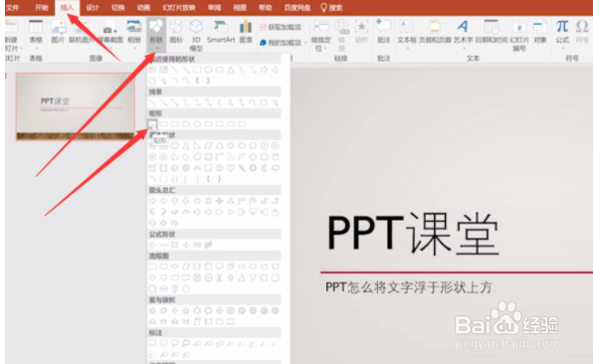Select the smiley face shape
Image resolution: width=593 pixels, height=364 pixels.
point(219,168)
